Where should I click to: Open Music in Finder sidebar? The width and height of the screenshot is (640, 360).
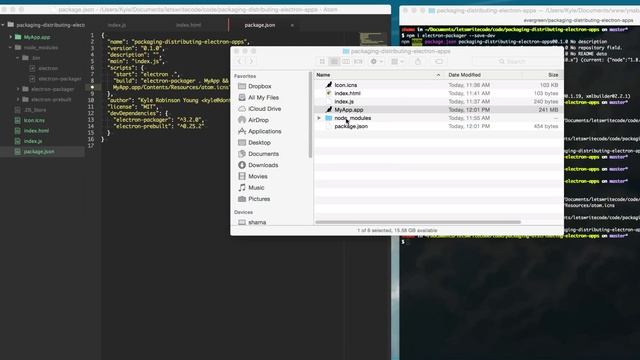[256, 187]
